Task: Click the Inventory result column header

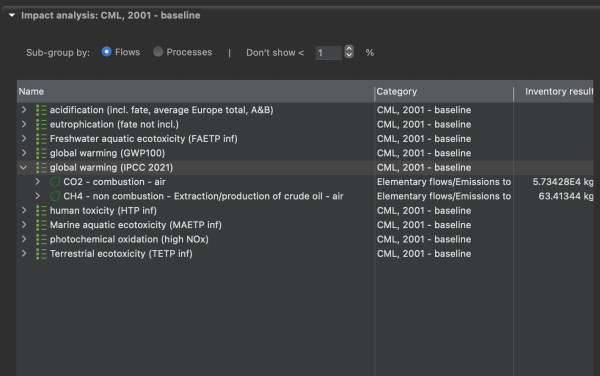Action: (553, 92)
